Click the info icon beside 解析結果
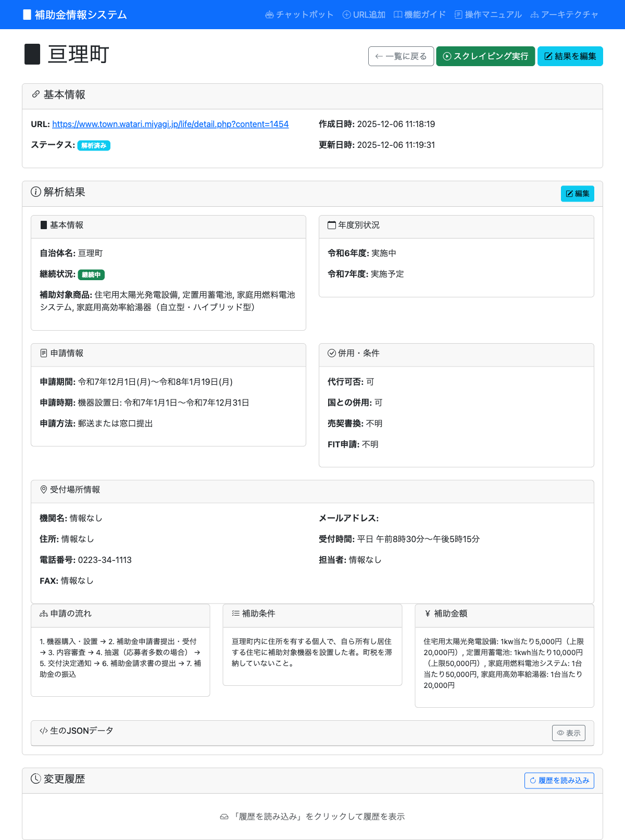The height and width of the screenshot is (840, 625). coord(36,192)
